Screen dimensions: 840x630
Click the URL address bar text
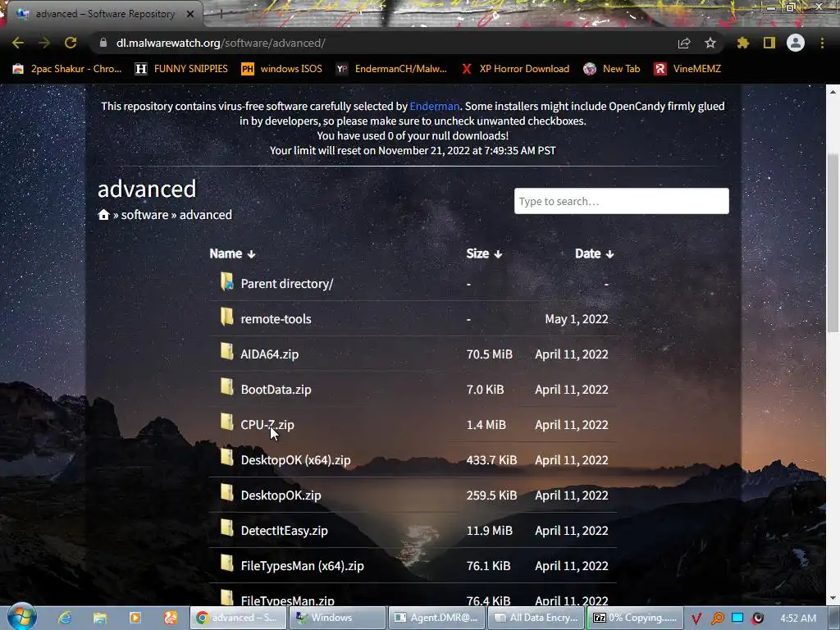[221, 43]
